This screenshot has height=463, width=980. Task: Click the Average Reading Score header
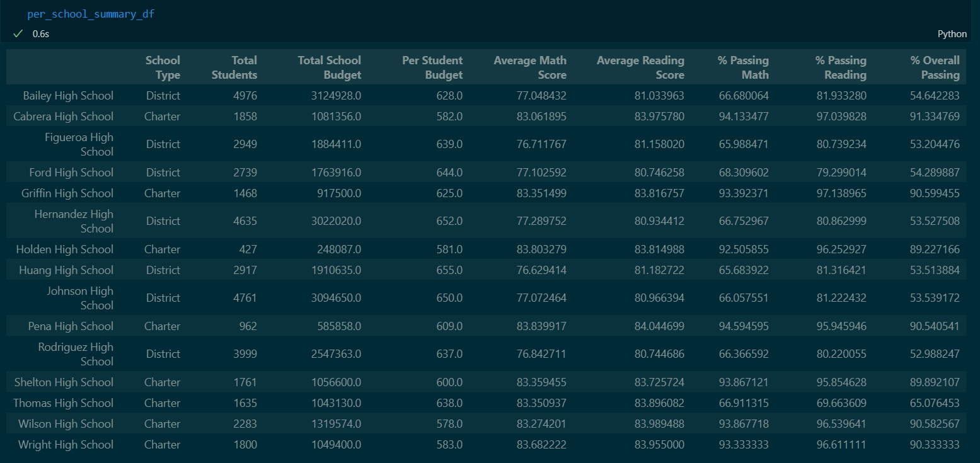pyautogui.click(x=640, y=67)
